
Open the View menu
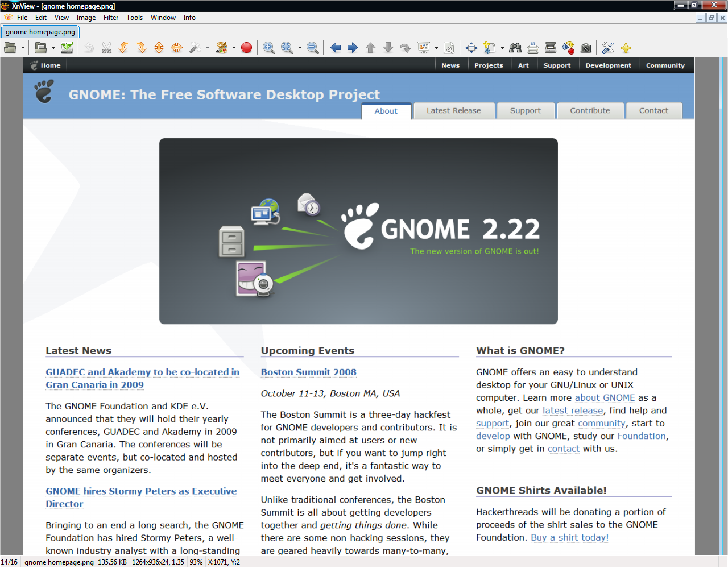click(x=61, y=18)
